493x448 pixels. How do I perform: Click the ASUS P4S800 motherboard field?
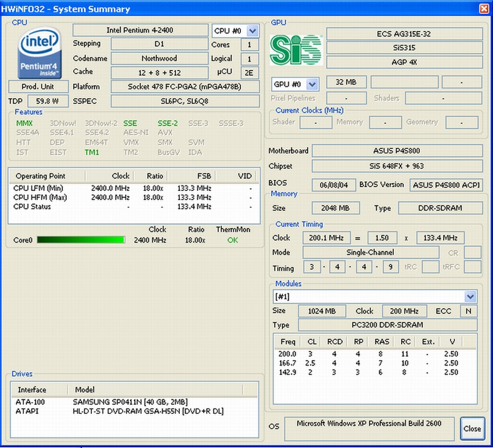pyautogui.click(x=397, y=151)
